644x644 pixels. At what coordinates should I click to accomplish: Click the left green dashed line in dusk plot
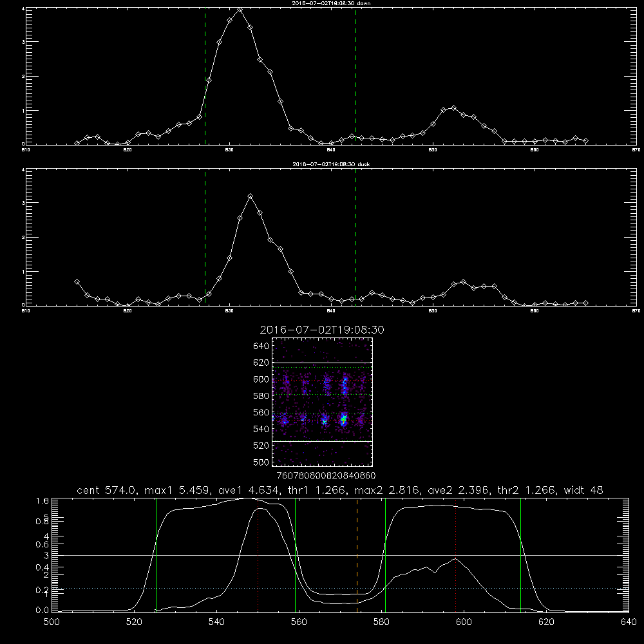[205, 238]
